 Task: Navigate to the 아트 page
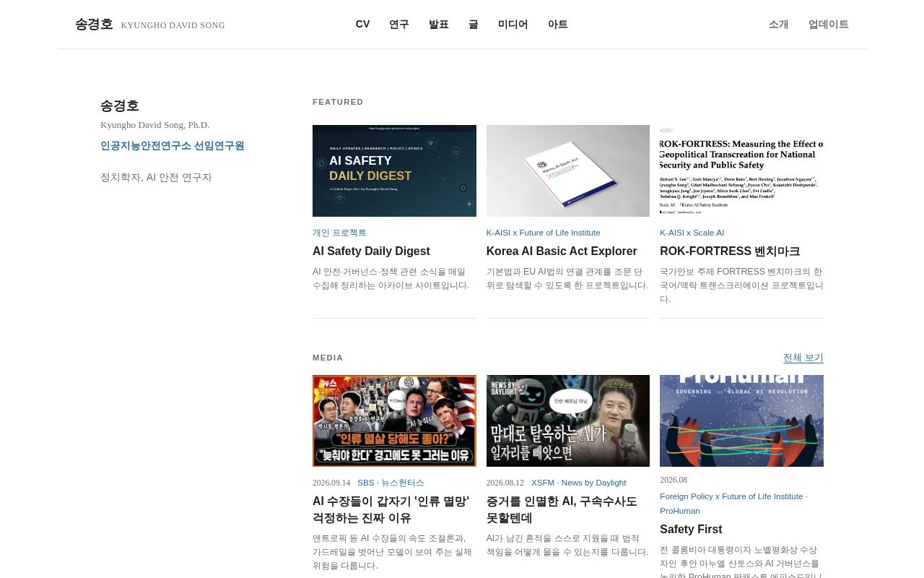(x=558, y=25)
